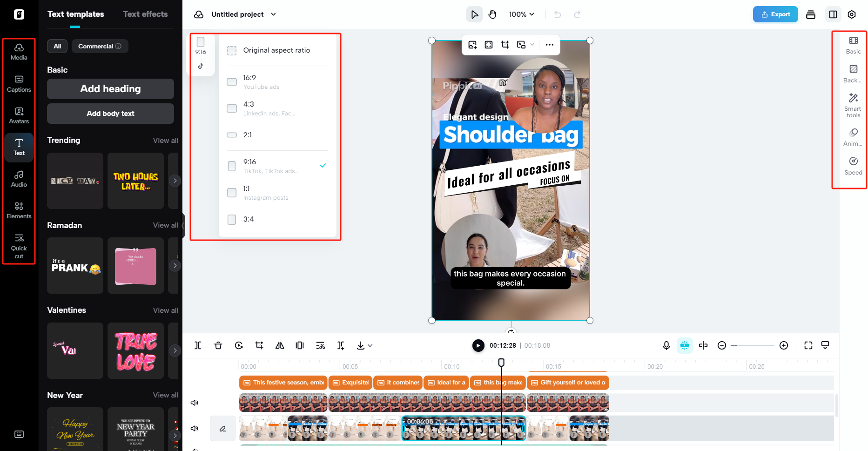
Task: Expand the export download options chevron
Action: [371, 345]
